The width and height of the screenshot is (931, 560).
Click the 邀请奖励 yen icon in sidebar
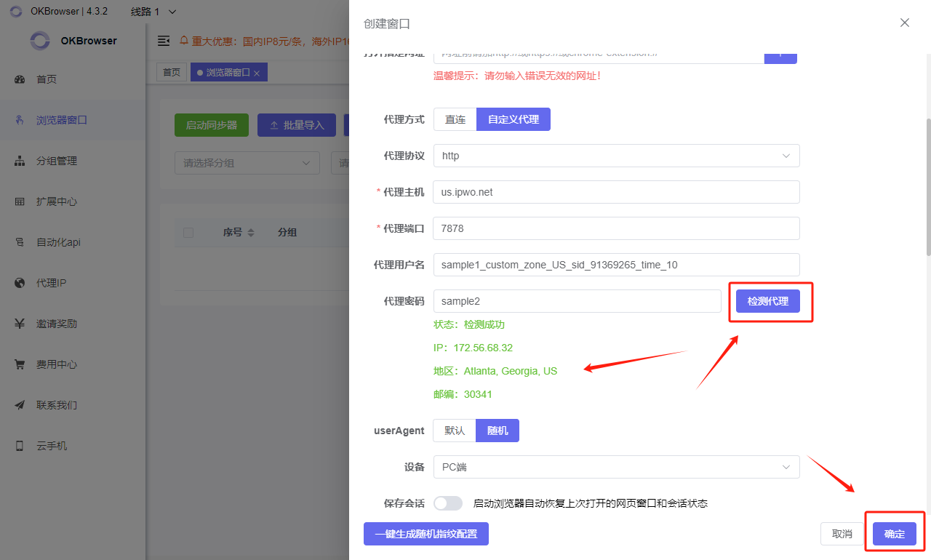pyautogui.click(x=20, y=324)
